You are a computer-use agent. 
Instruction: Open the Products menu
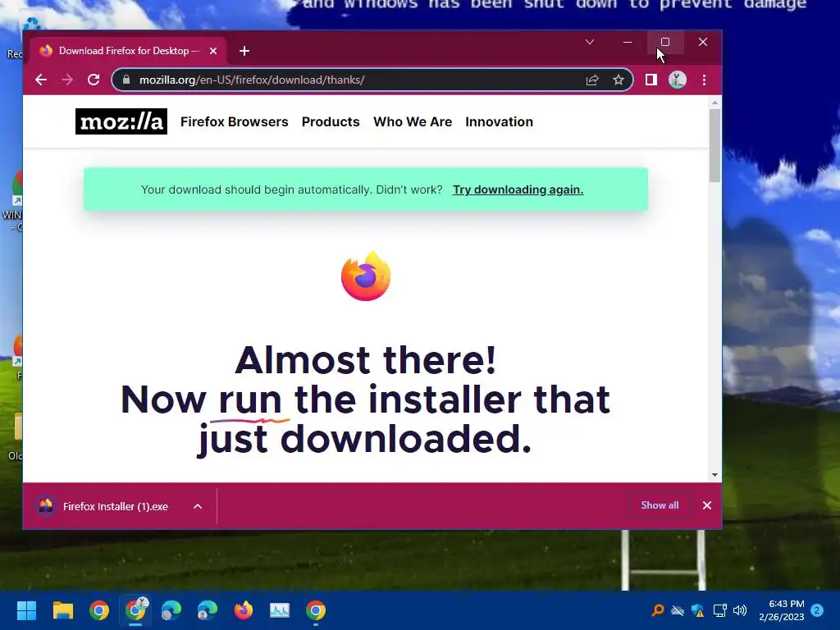[x=331, y=121]
